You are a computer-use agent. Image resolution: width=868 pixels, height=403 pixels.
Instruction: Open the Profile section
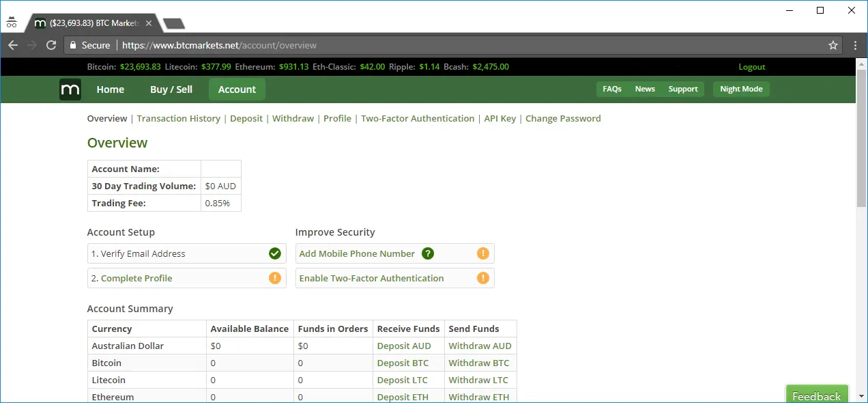tap(338, 118)
